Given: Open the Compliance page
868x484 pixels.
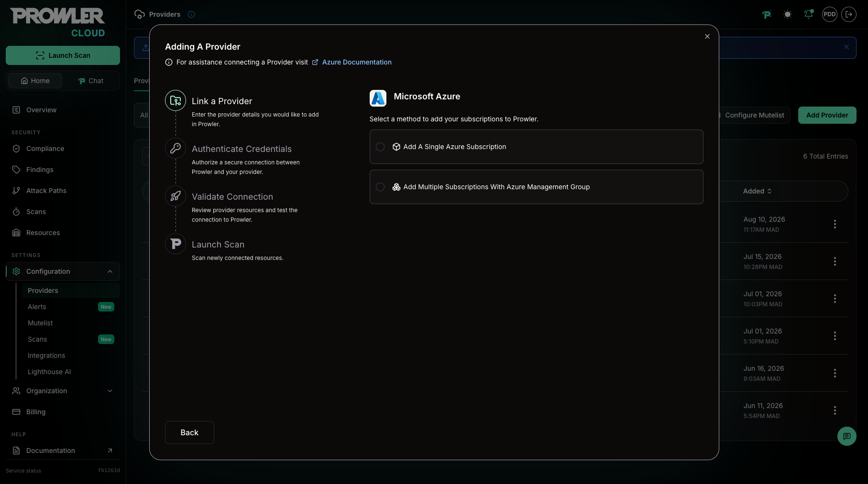Looking at the screenshot, I should (63, 149).
